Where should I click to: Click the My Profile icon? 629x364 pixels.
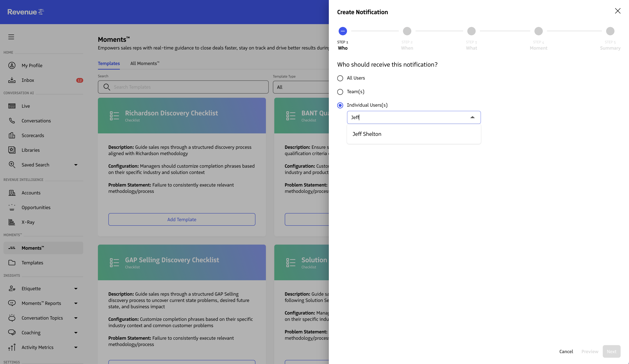pyautogui.click(x=12, y=65)
